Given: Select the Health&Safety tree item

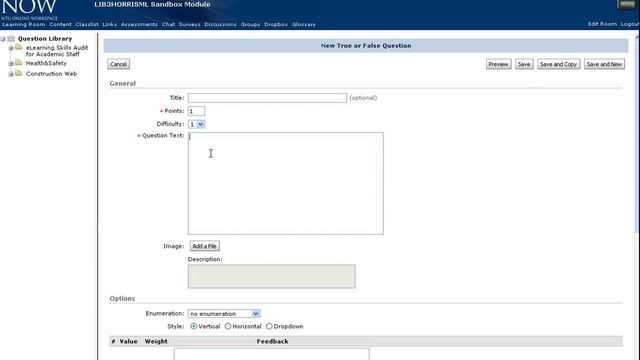Looking at the screenshot, I should pos(46,63).
